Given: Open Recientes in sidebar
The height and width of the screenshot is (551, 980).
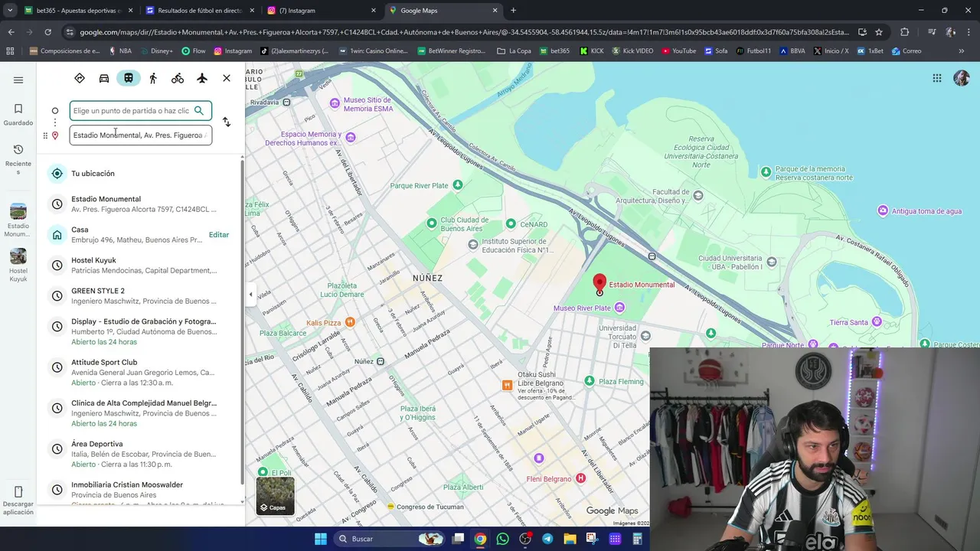Looking at the screenshot, I should (x=18, y=159).
